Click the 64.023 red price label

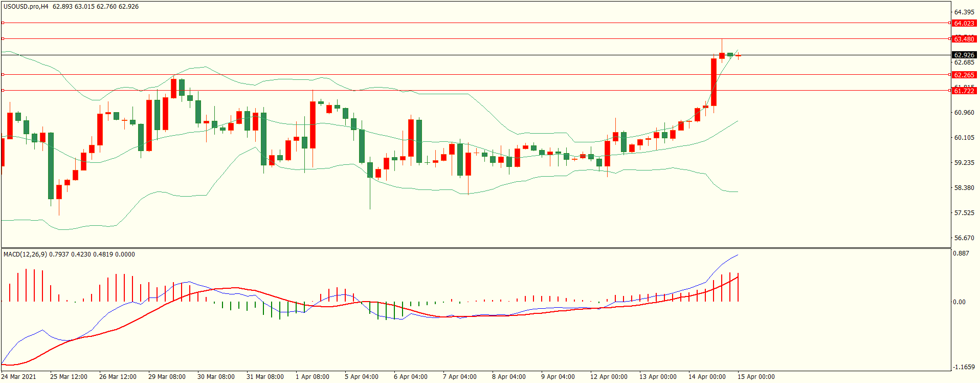click(964, 23)
